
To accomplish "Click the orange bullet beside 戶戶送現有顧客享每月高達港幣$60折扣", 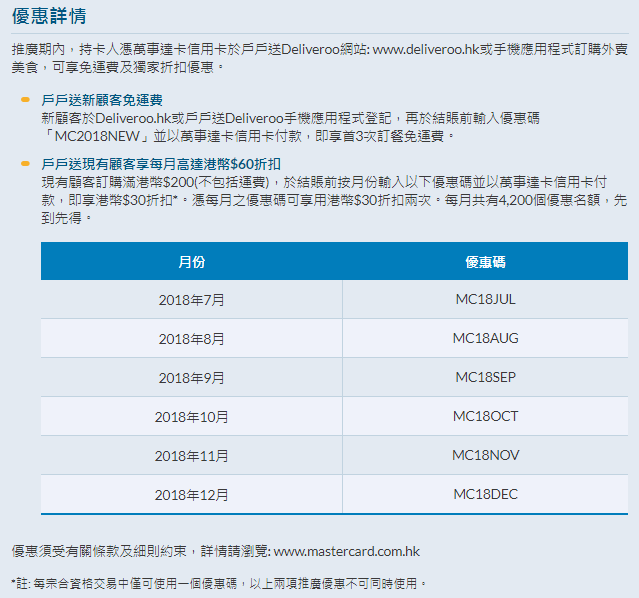I will coord(25,164).
